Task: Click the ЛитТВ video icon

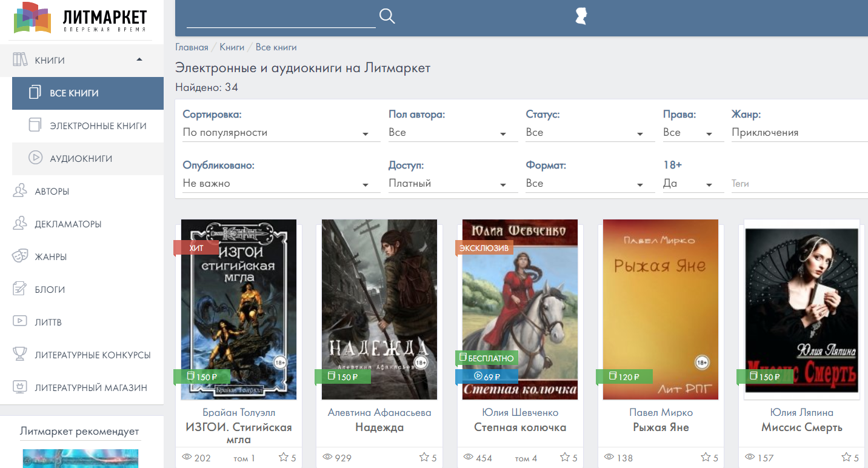Action: 20,321
